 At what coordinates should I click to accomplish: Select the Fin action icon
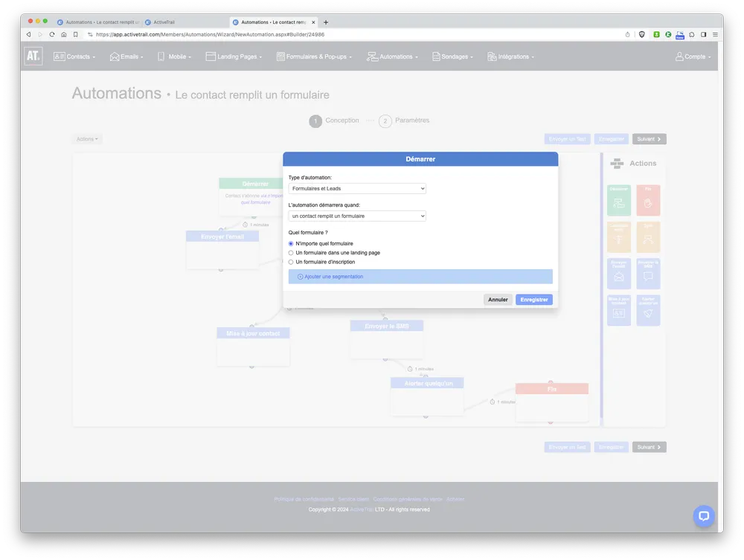649,201
